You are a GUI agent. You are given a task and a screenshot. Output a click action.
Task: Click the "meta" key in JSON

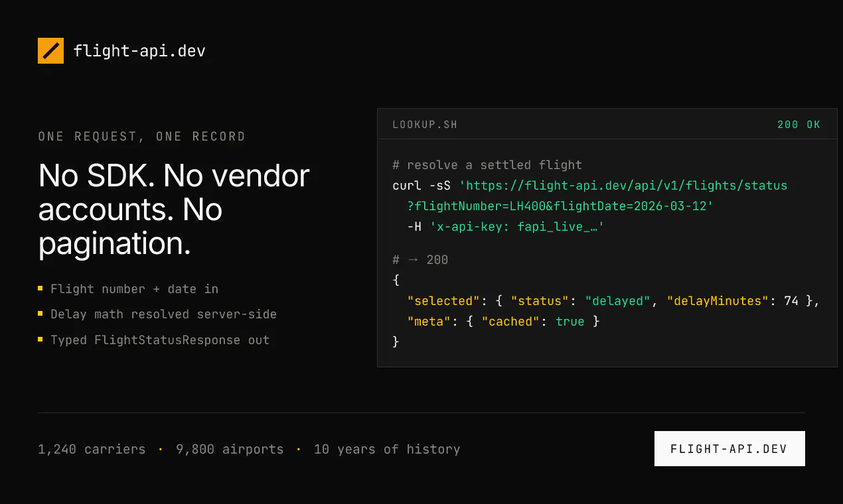pyautogui.click(x=429, y=322)
